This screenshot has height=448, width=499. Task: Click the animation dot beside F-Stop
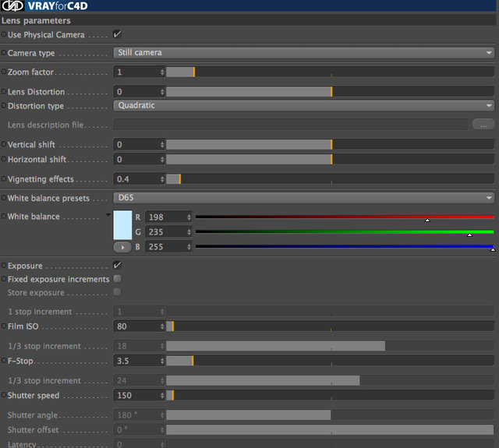pyautogui.click(x=4, y=361)
